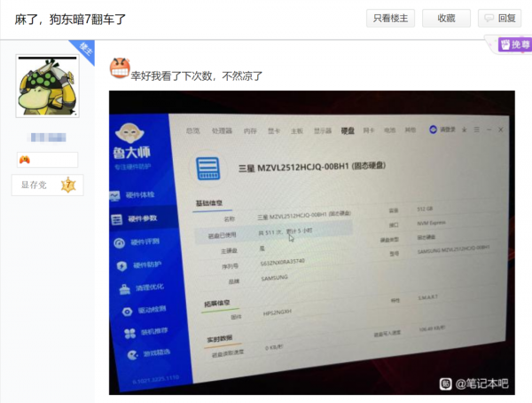Switch to the 显卡 tab

click(x=274, y=130)
